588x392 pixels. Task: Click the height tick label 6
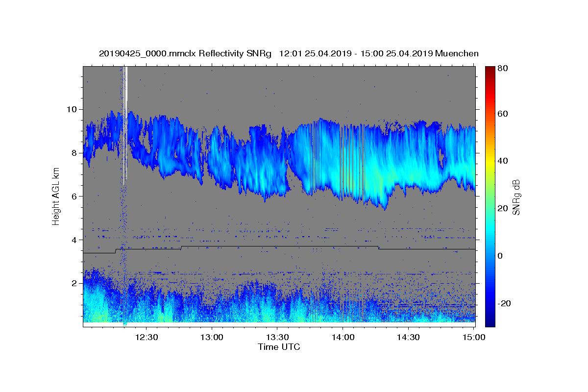click(75, 196)
